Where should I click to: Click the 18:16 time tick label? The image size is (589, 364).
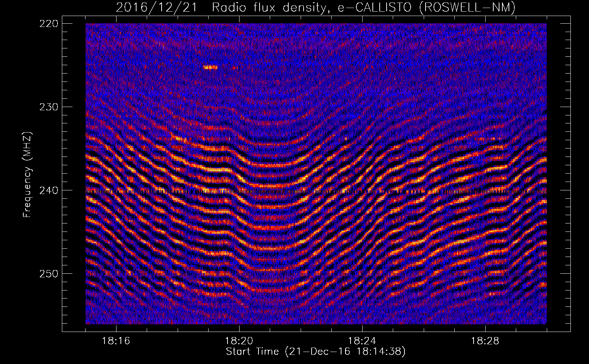click(116, 341)
